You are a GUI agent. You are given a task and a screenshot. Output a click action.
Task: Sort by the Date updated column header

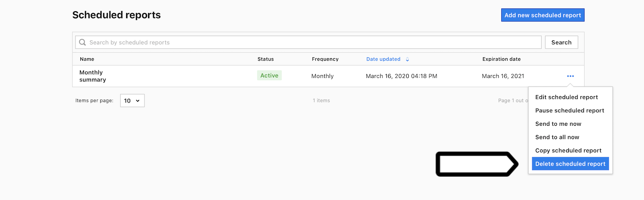coord(383,59)
